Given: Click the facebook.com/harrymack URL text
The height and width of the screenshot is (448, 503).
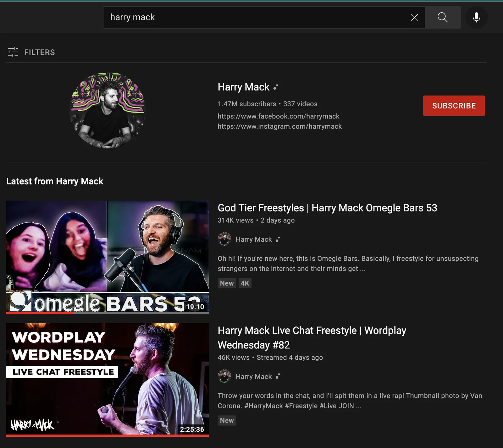Looking at the screenshot, I should click(279, 116).
